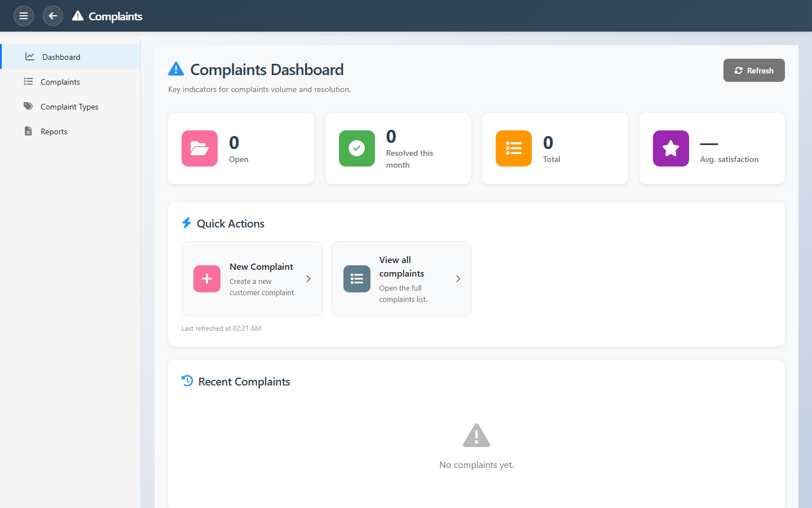Viewport: 812px width, 508px height.
Task: Refresh the complaints dashboard
Action: 753,71
